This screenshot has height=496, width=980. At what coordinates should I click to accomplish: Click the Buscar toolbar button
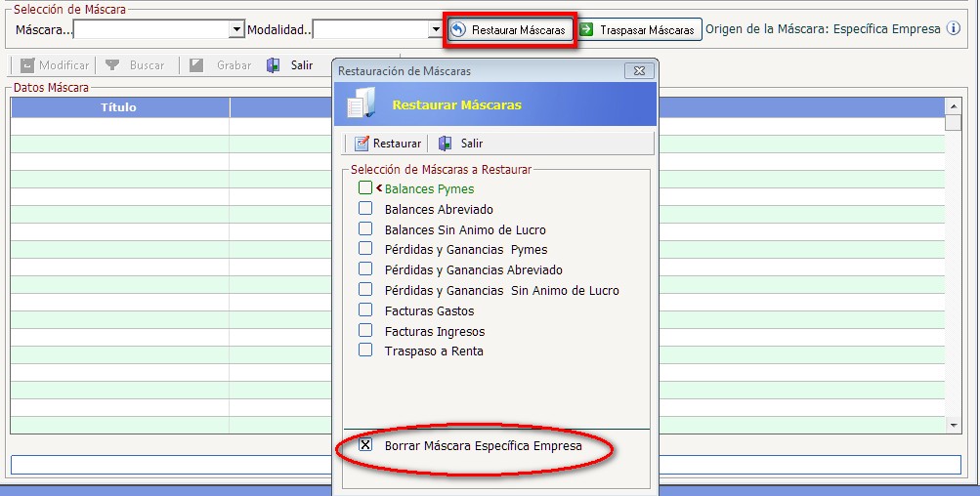coord(135,65)
